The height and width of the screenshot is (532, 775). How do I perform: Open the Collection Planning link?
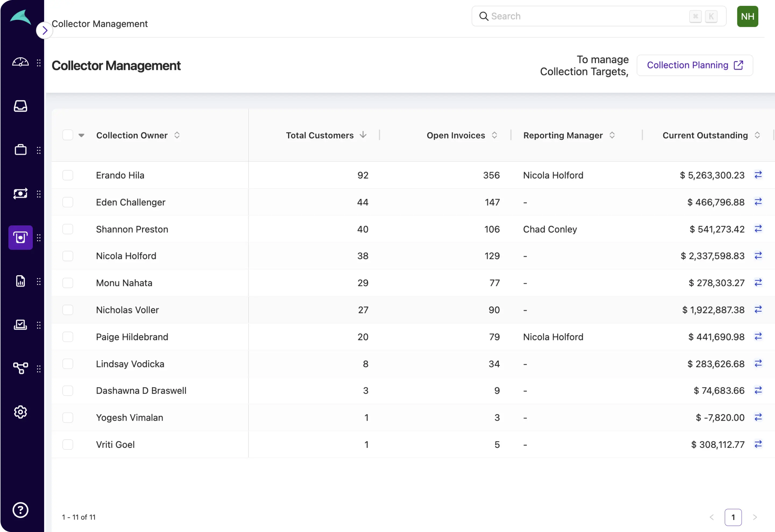click(x=695, y=65)
